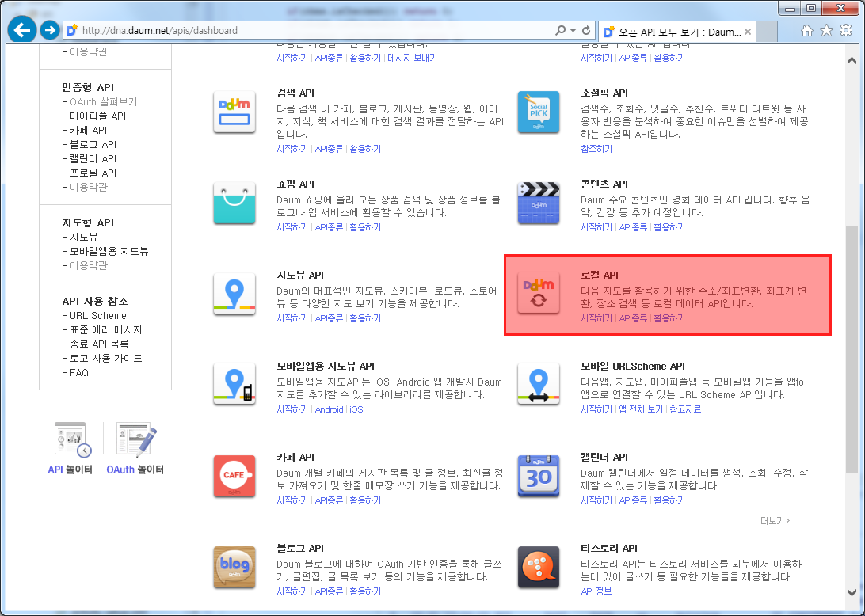Image resolution: width=865 pixels, height=616 pixels.
Task: Click the 블로그 API blog icon
Action: pyautogui.click(x=234, y=567)
